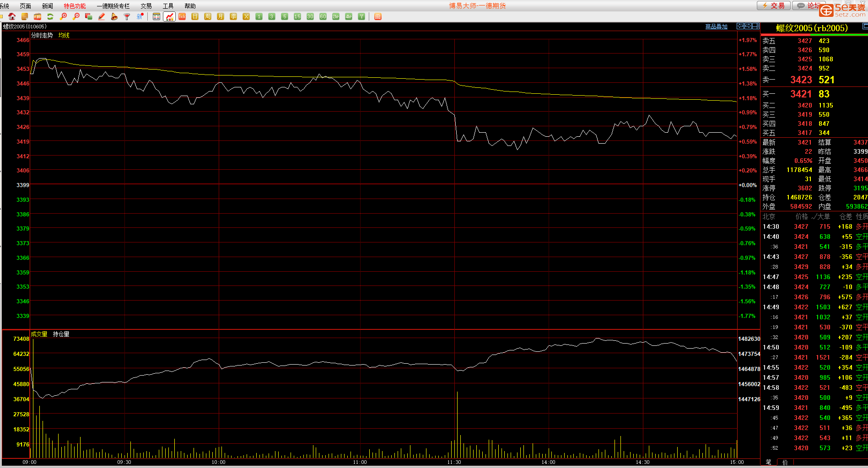Open the quote list table icon
The width and height of the screenshot is (868, 468).
pos(156,16)
